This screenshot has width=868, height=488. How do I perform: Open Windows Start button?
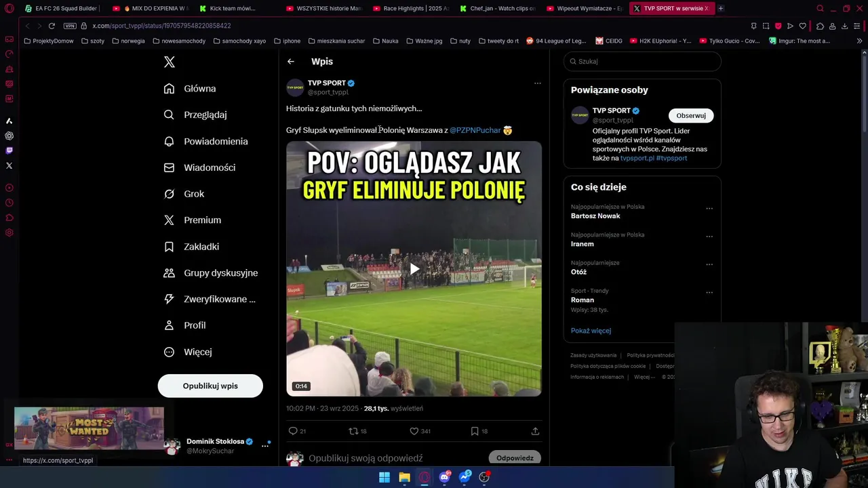tap(384, 477)
